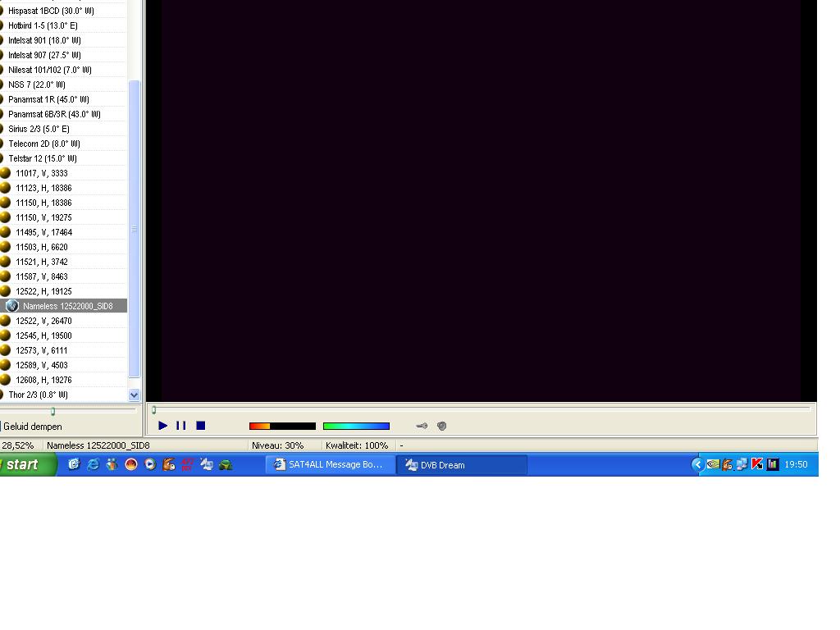
Task: Click the channel icon beside Nameless 12522000_SID8
Action: pos(11,306)
